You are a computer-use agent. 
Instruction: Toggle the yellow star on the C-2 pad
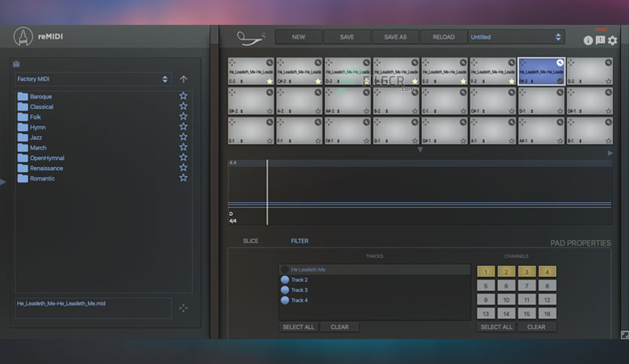pos(269,81)
